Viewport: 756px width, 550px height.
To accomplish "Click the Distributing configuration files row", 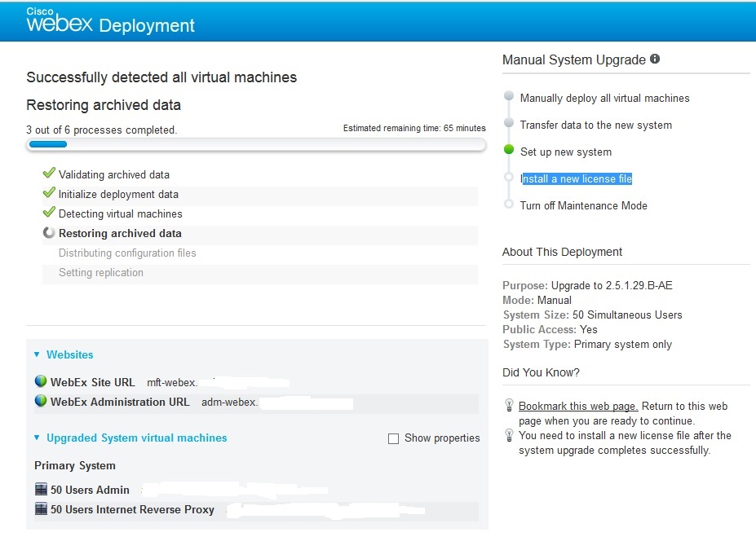I will tap(260, 253).
